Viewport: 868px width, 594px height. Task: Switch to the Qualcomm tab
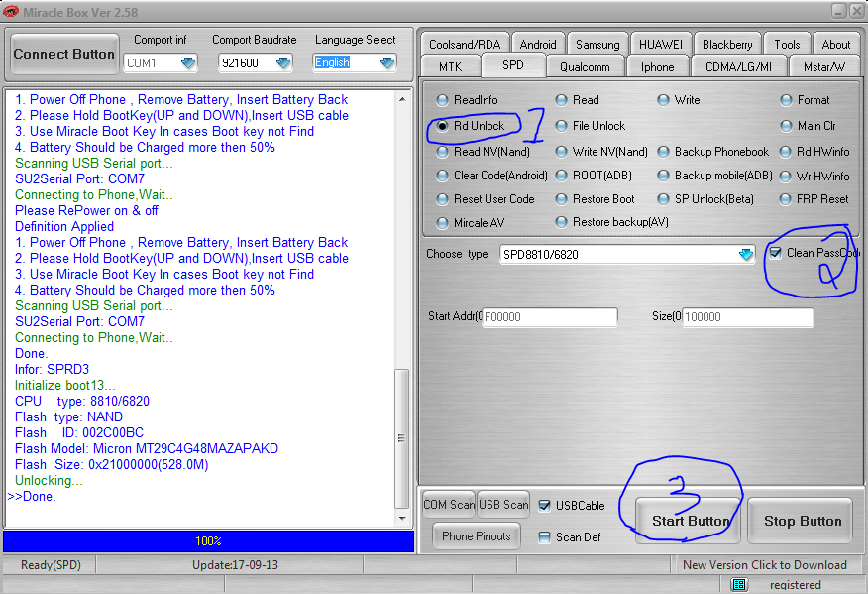coord(585,67)
